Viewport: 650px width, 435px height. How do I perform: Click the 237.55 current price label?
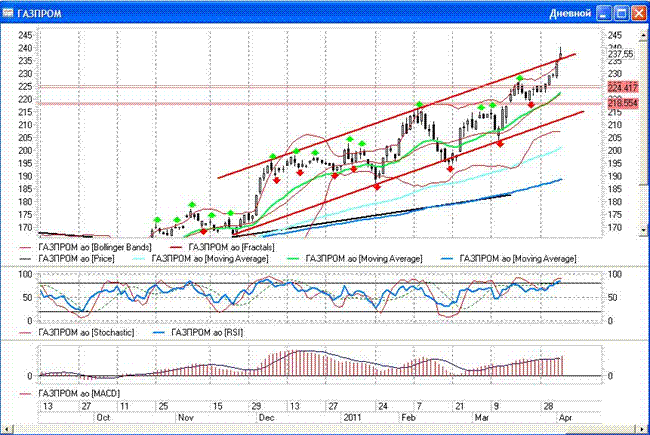tap(621, 54)
